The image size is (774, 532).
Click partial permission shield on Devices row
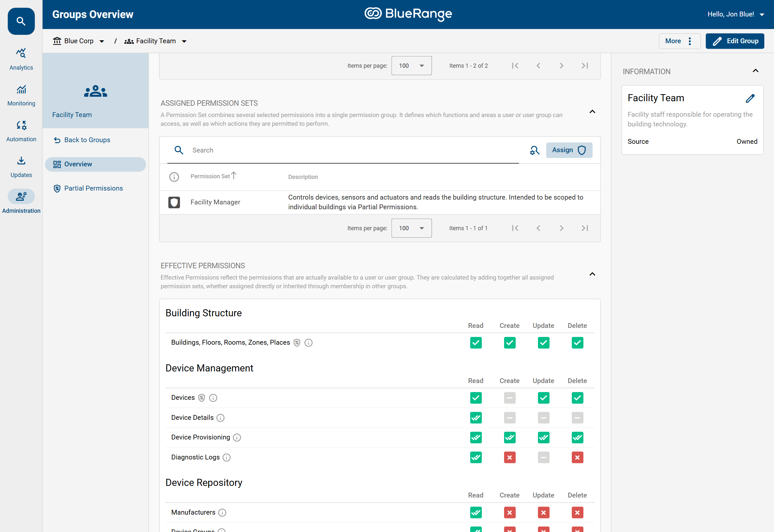tap(201, 398)
